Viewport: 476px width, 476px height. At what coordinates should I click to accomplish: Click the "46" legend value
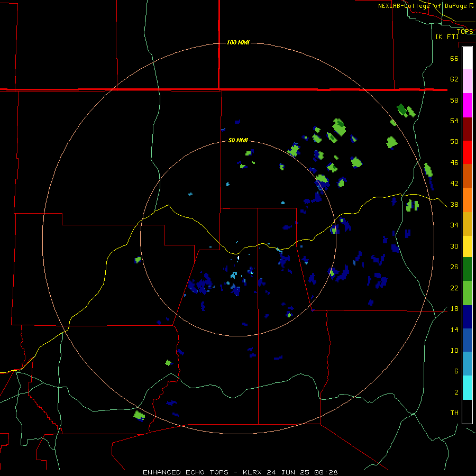[x=454, y=163]
